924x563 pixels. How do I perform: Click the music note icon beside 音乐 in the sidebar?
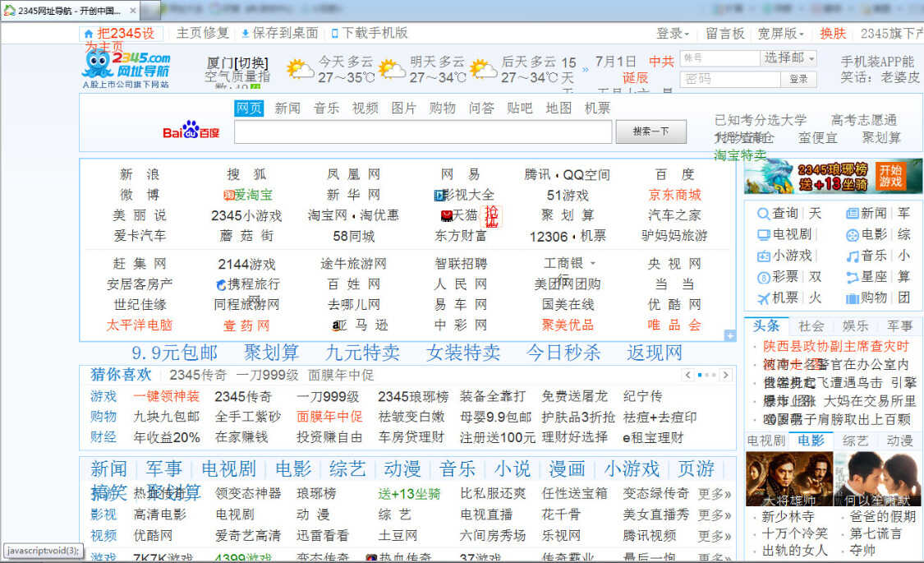tap(852, 256)
